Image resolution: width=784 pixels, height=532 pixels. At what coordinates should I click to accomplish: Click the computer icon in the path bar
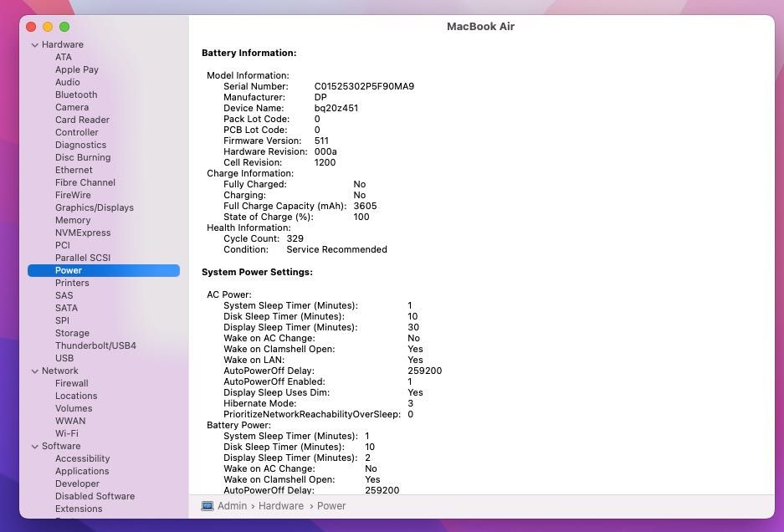tap(207, 506)
